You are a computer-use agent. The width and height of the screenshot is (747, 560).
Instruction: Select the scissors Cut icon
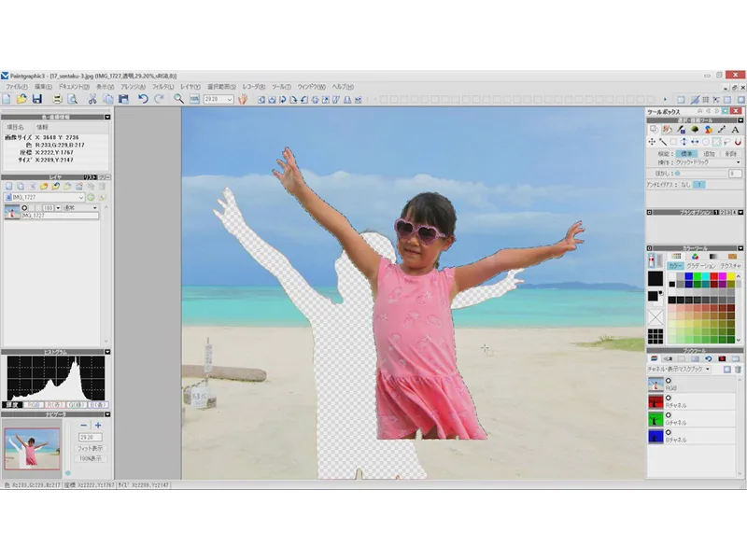point(92,99)
